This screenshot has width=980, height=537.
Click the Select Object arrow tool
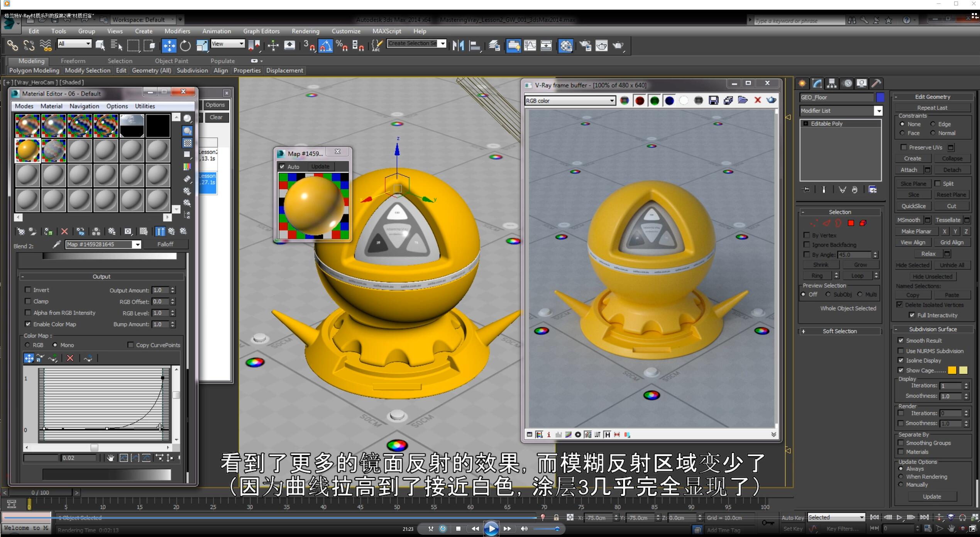pos(100,46)
